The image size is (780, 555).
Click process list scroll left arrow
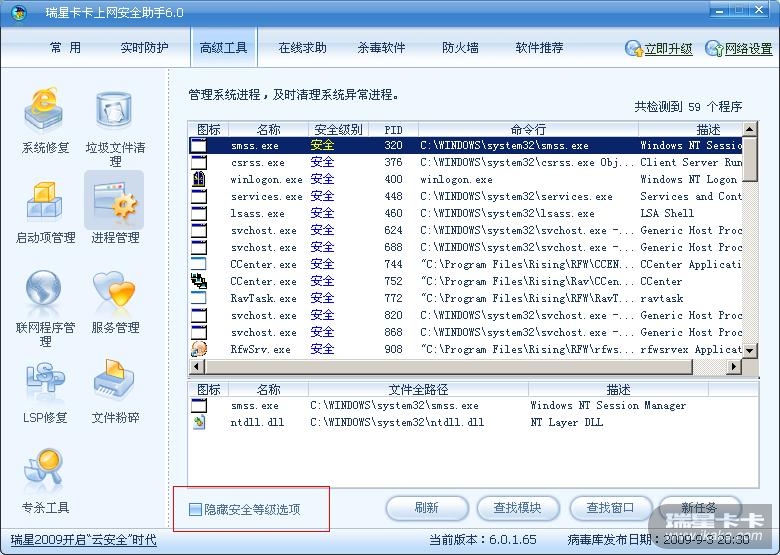pos(196,367)
